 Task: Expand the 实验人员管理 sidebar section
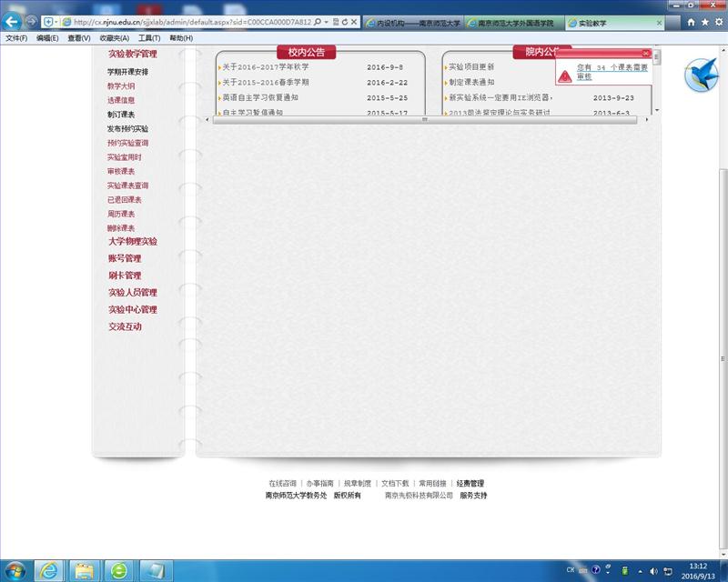tap(133, 293)
